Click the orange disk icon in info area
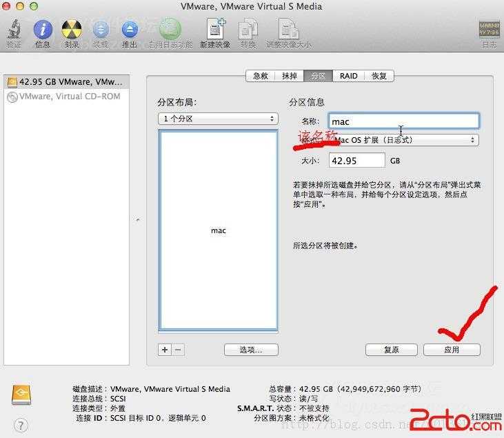 pos(21,395)
